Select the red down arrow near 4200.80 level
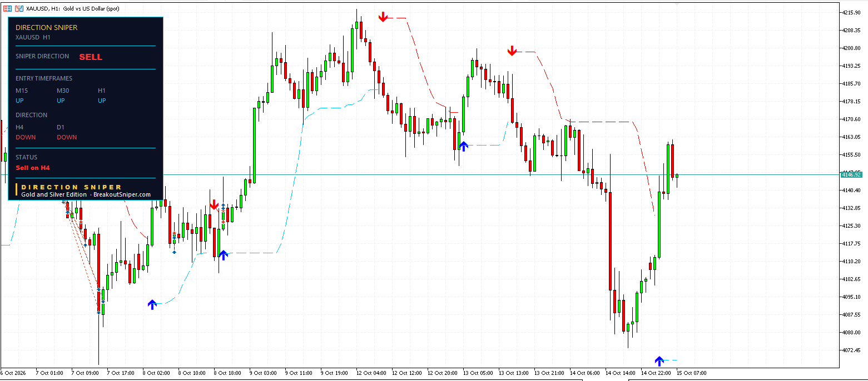Screen dimensions: 868x381 (x=512, y=51)
